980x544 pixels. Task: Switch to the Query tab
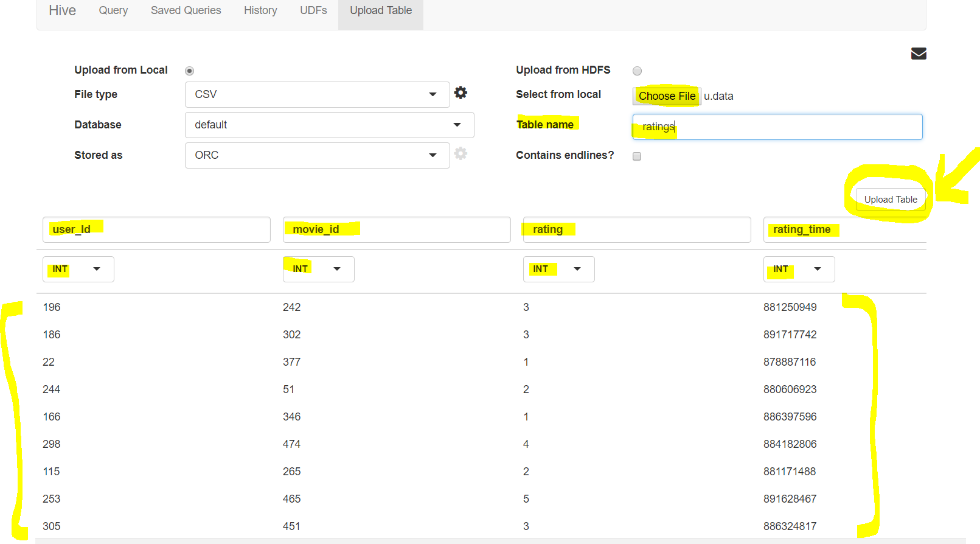113,10
